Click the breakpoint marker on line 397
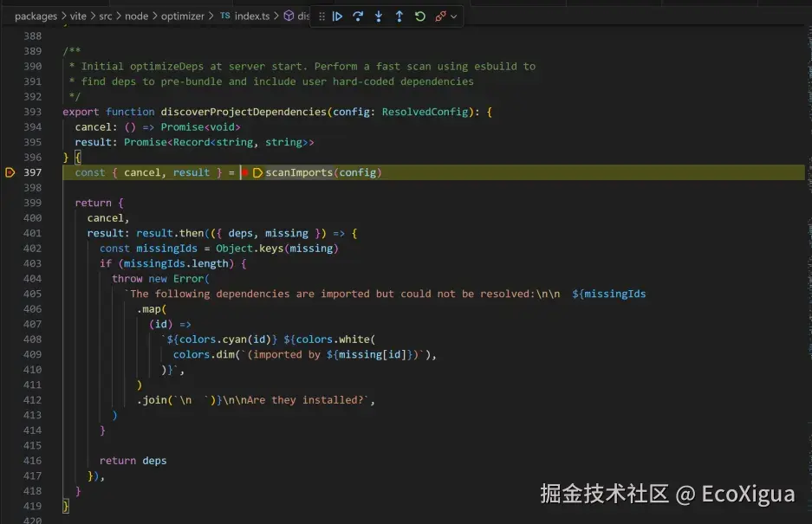 (x=10, y=172)
